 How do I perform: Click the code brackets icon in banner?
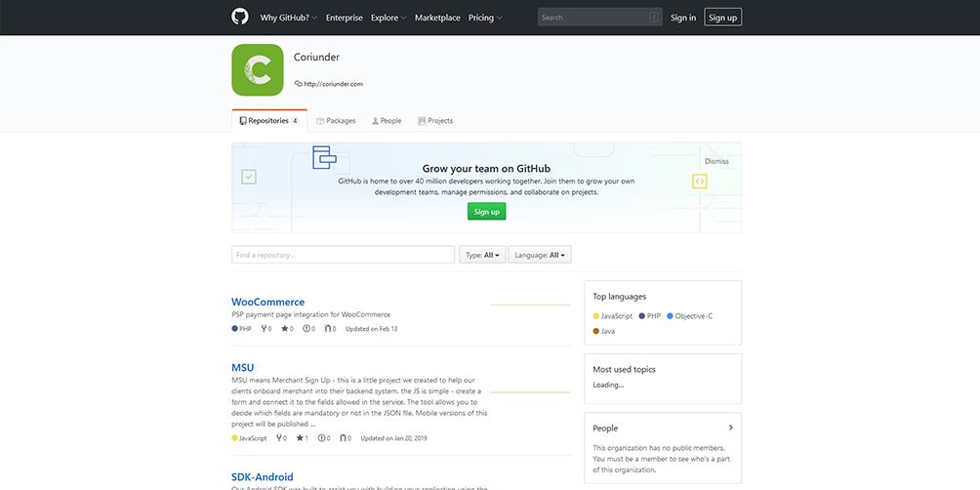[700, 182]
